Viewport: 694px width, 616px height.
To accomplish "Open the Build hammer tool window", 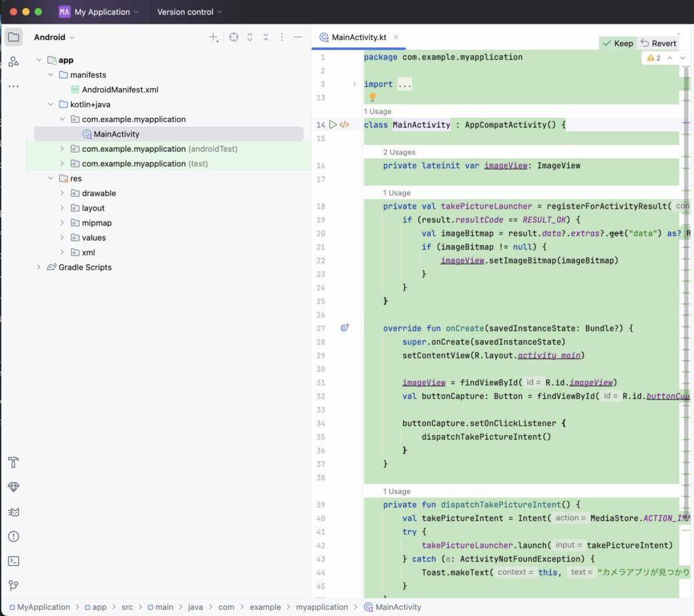I will tap(14, 463).
